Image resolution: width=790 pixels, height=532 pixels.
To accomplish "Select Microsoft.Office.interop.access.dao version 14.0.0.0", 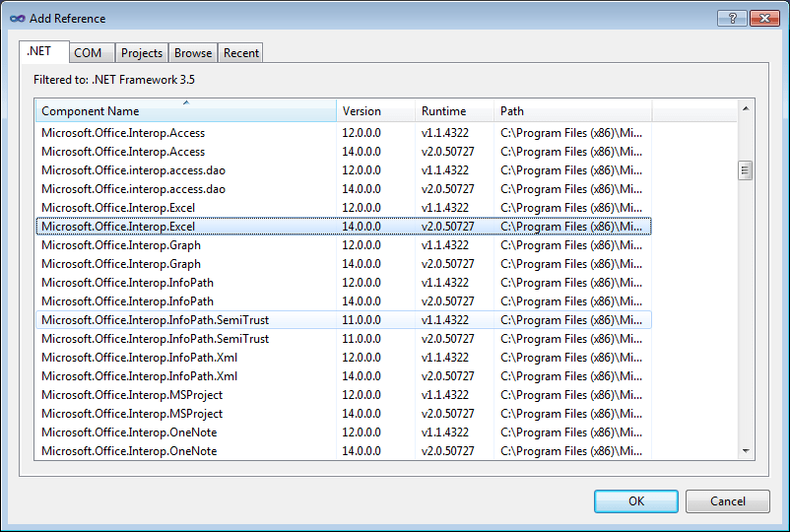I will (344, 189).
